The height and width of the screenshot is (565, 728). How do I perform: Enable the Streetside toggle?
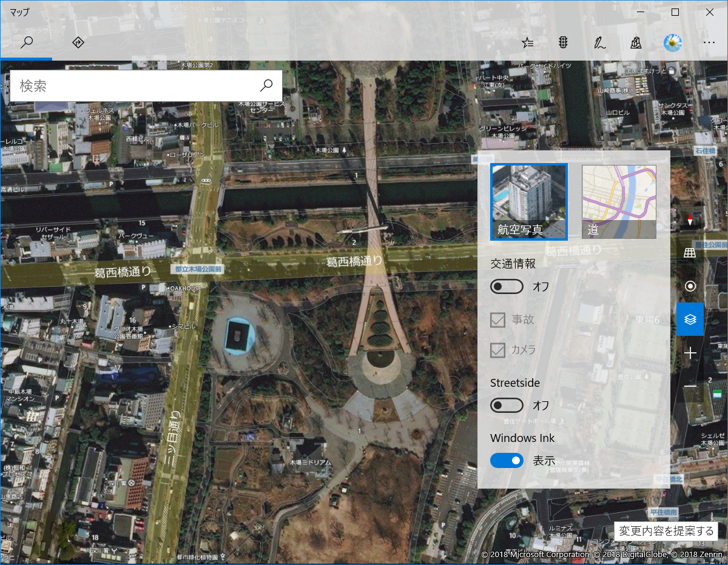(507, 405)
